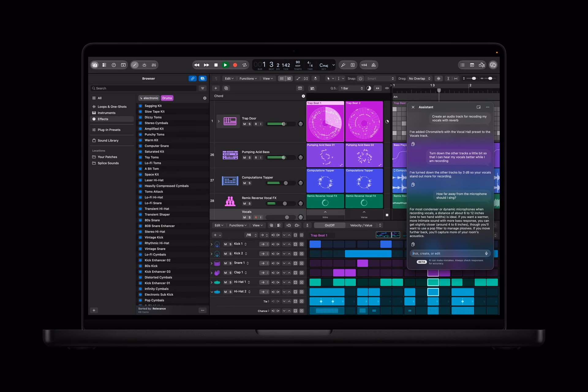588x392 pixels.
Task: Click the red Record button
Action: [x=235, y=65]
